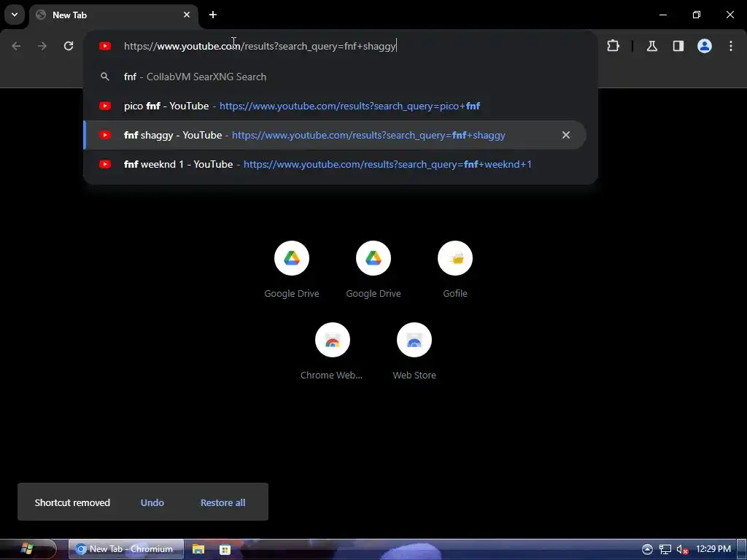Open the muted volume tray icon
This screenshot has width=747, height=560.
click(x=682, y=549)
